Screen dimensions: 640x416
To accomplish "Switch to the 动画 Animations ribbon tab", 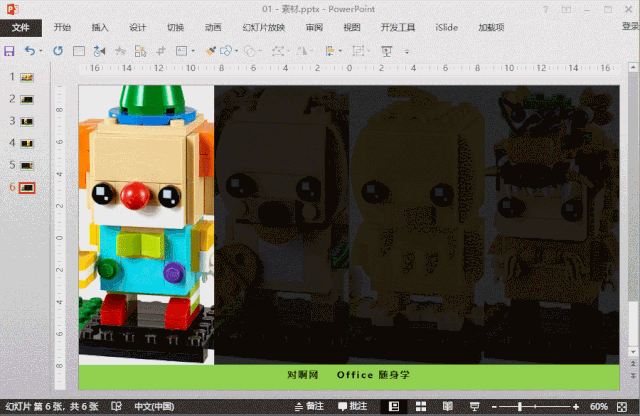I will (213, 27).
